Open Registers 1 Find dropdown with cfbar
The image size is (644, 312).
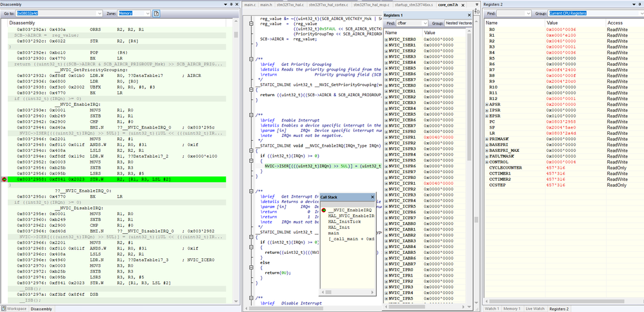tap(425, 23)
